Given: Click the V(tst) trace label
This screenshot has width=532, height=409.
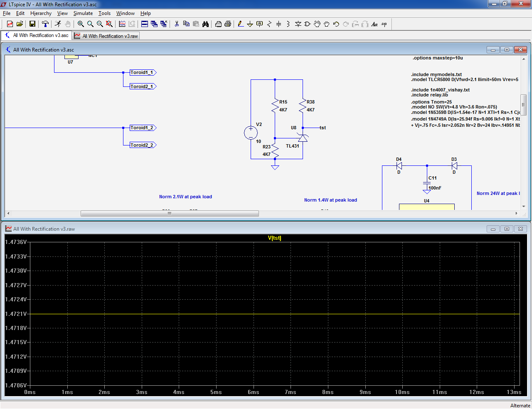Looking at the screenshot, I should [x=275, y=238].
